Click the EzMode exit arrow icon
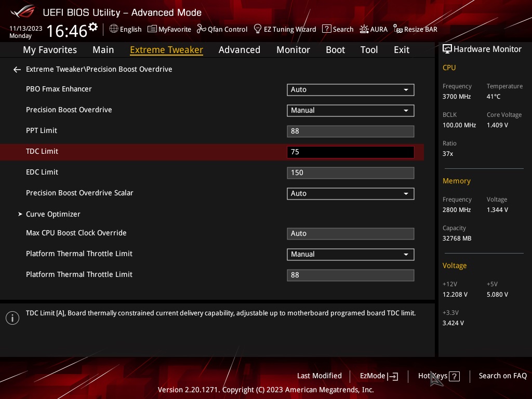The height and width of the screenshot is (399, 532). (393, 376)
